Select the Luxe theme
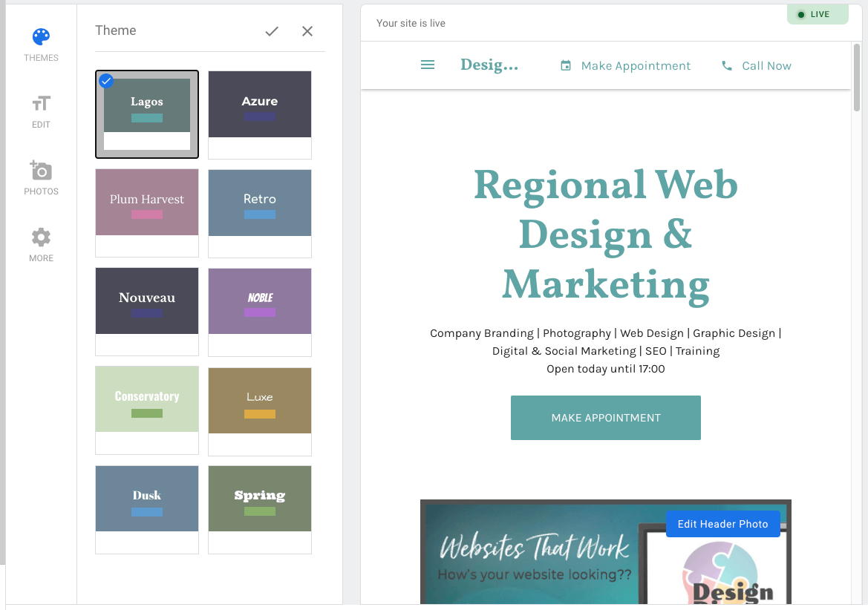The width and height of the screenshot is (868, 610). (x=260, y=411)
